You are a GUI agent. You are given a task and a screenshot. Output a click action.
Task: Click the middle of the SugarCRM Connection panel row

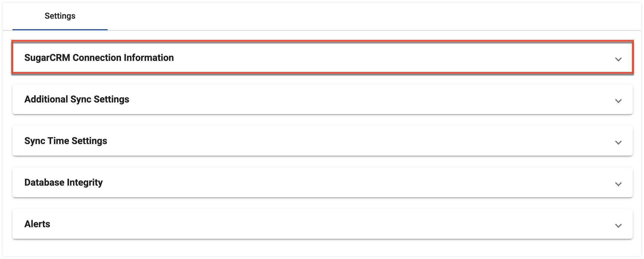coord(322,58)
